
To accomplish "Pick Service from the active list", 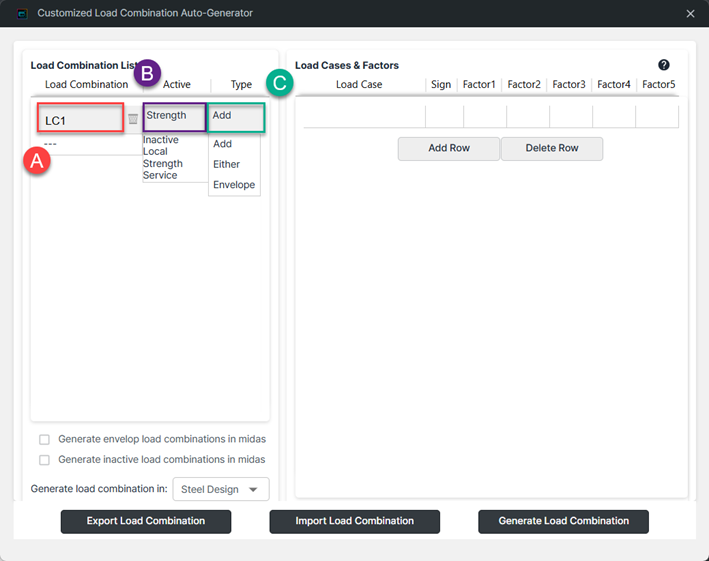I will pos(160,176).
